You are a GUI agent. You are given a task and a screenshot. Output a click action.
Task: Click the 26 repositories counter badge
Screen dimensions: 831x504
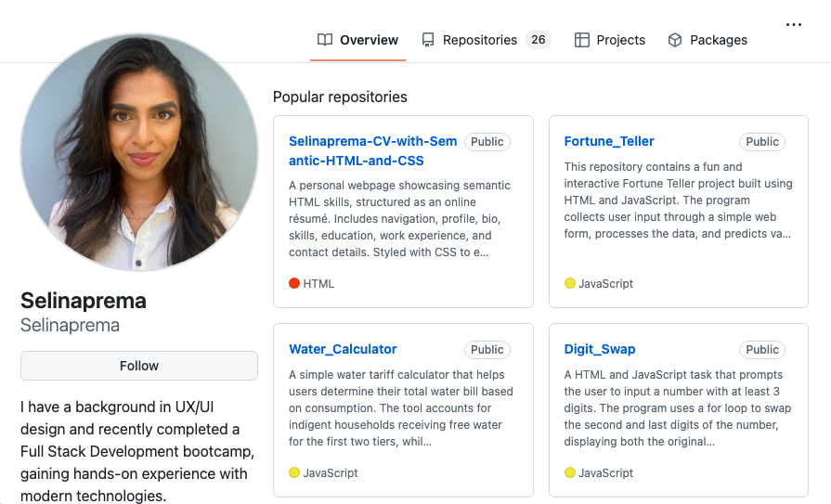(538, 40)
